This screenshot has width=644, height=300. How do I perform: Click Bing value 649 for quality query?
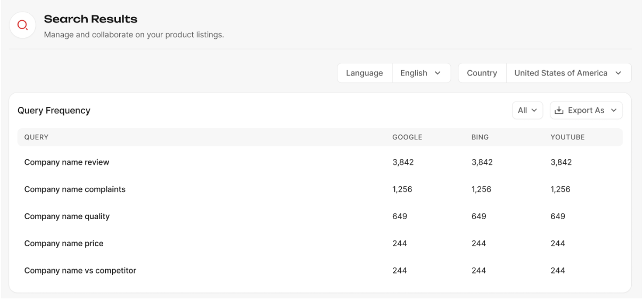tap(479, 216)
